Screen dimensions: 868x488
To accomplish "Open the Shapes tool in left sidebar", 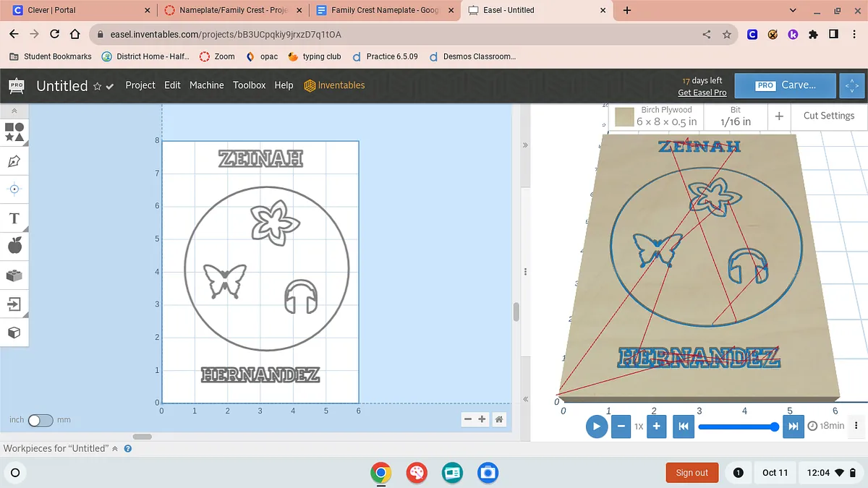I will point(14,132).
